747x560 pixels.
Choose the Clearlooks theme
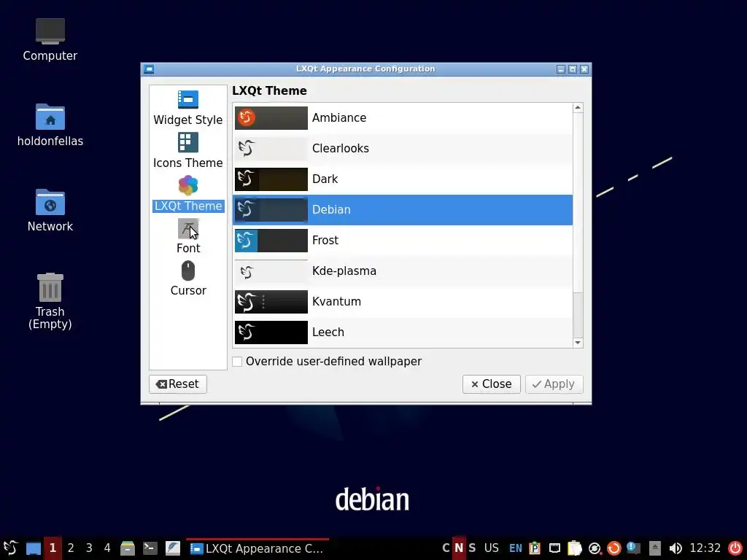(403, 148)
